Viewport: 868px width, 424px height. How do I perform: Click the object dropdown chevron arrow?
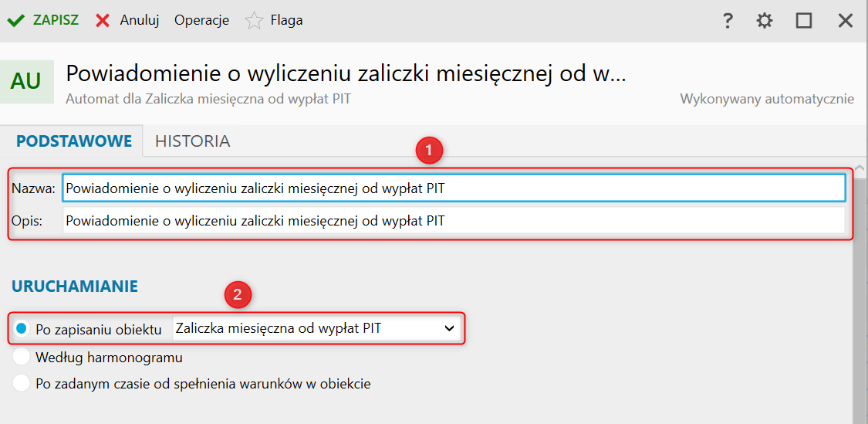[x=449, y=329]
